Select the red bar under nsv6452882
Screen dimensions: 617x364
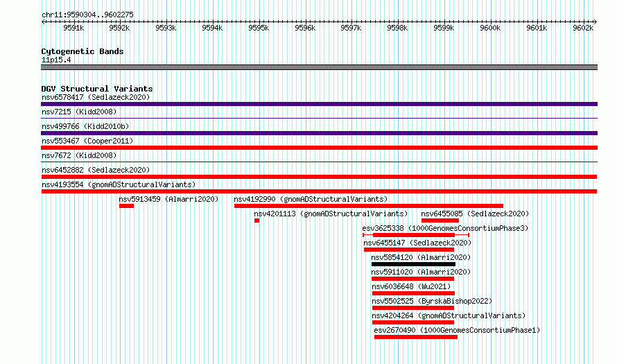[319, 177]
